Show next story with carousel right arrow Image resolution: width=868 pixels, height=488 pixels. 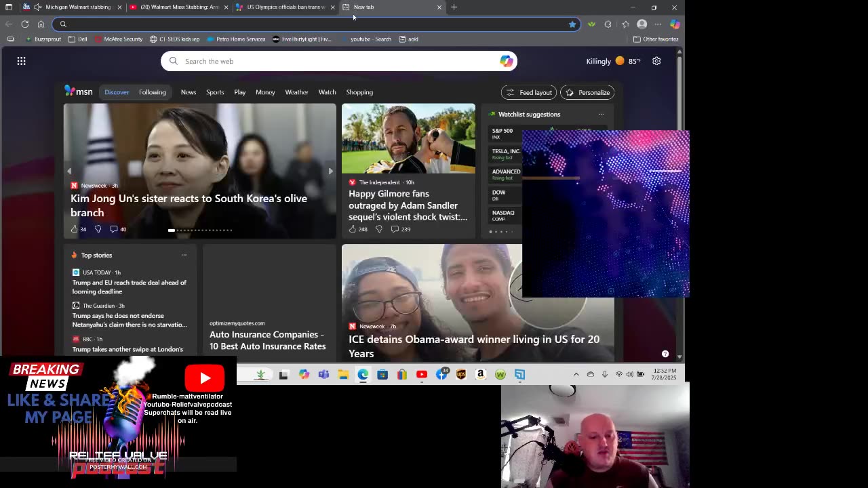(330, 171)
